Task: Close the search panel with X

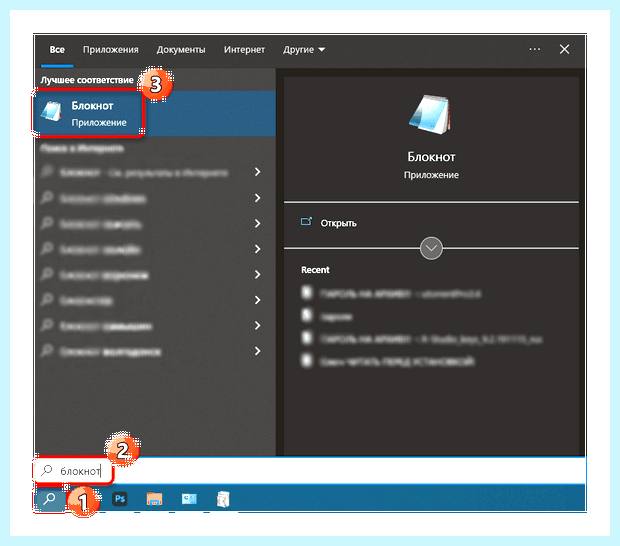Action: point(564,49)
